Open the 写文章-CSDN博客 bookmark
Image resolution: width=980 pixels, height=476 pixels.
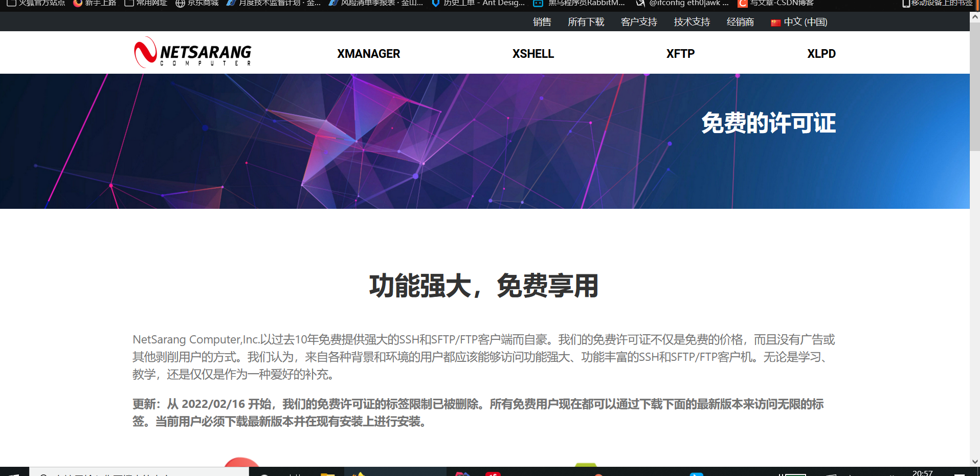(776, 3)
